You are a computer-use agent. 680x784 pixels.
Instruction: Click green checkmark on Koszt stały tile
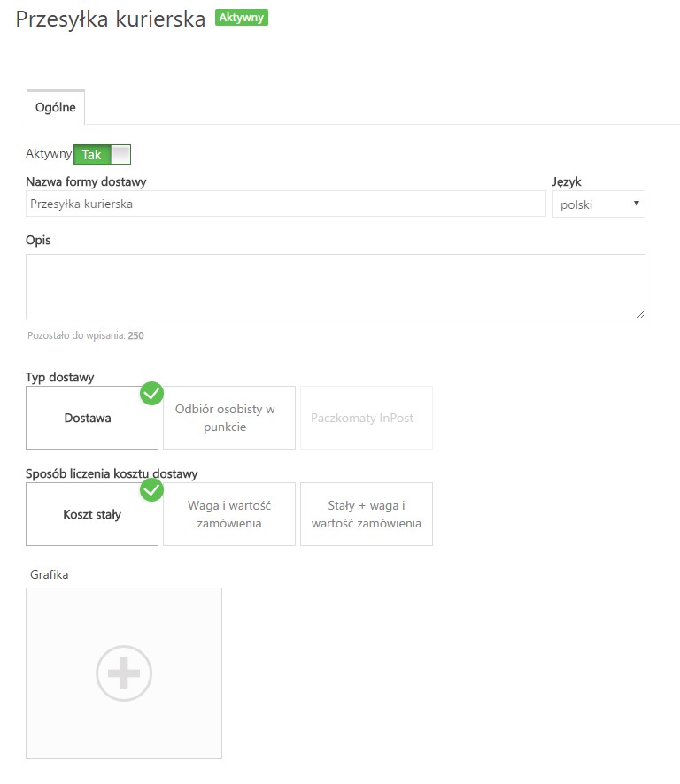click(151, 490)
